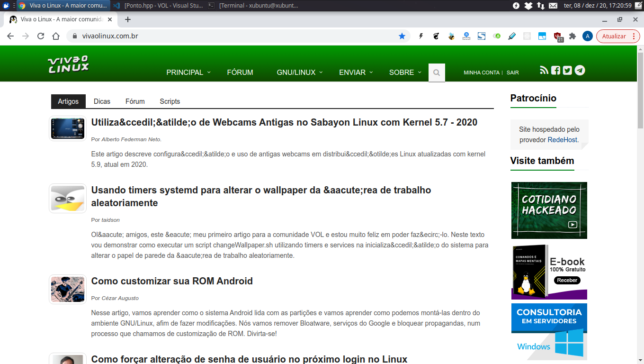Open Como customizar sua ROM Android article
The width and height of the screenshot is (644, 364).
[172, 281]
